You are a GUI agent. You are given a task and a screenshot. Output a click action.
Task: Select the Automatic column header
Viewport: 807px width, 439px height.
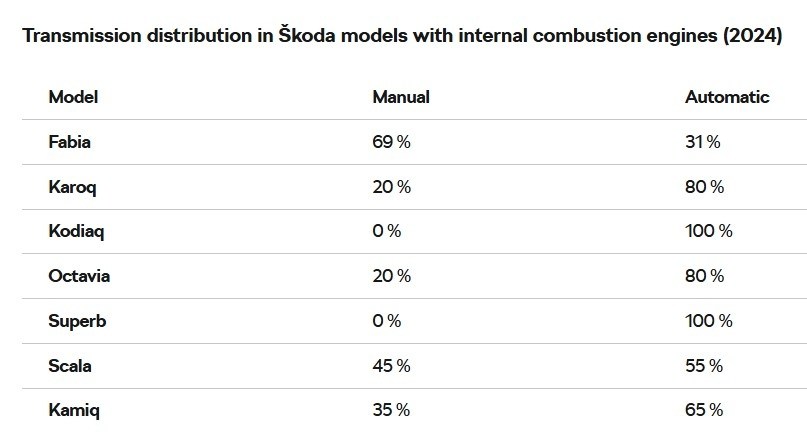727,97
